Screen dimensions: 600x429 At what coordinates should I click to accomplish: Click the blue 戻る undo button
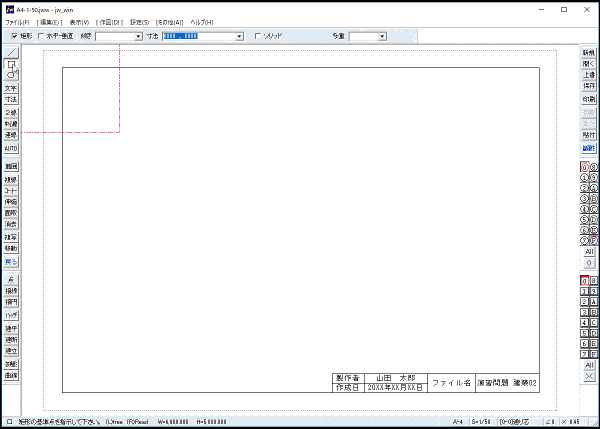11,262
